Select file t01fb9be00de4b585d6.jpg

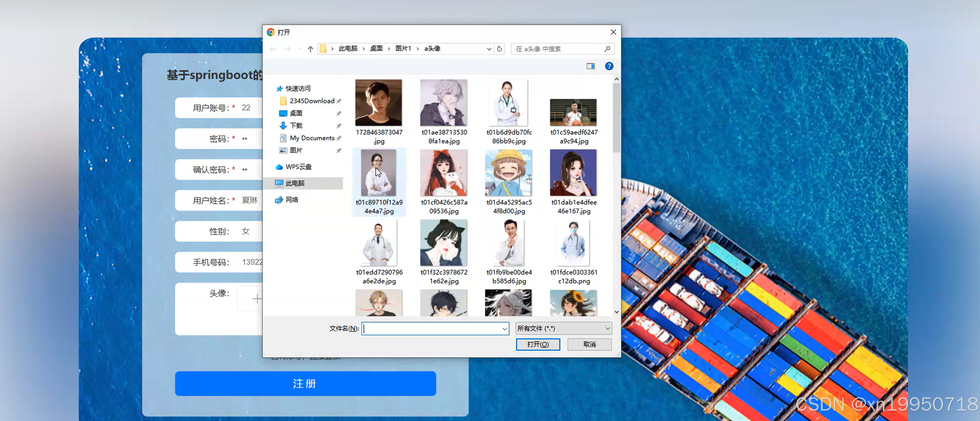509,252
